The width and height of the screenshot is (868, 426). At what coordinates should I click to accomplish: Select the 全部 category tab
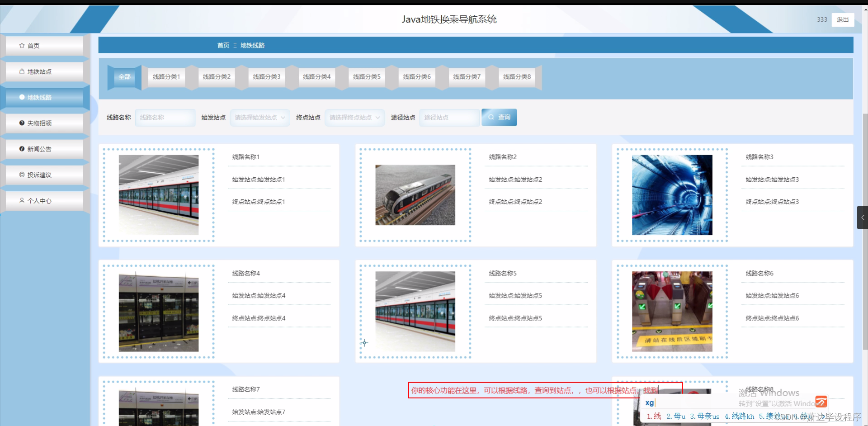124,77
